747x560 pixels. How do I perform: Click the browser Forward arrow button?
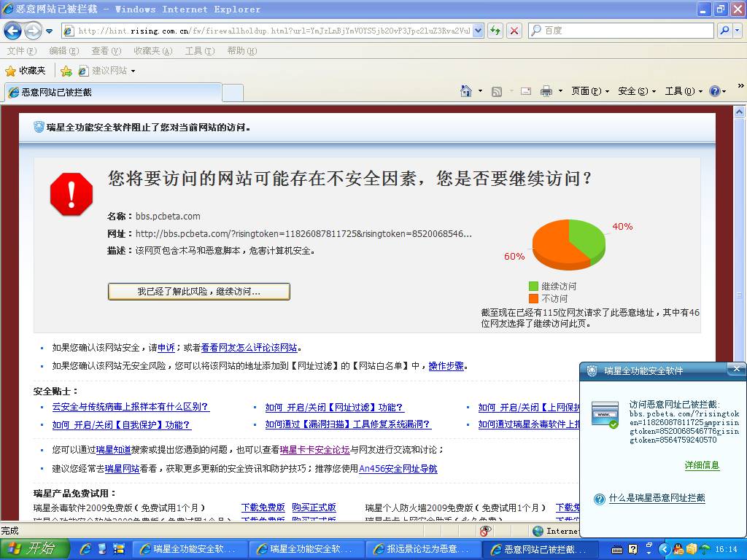click(33, 31)
